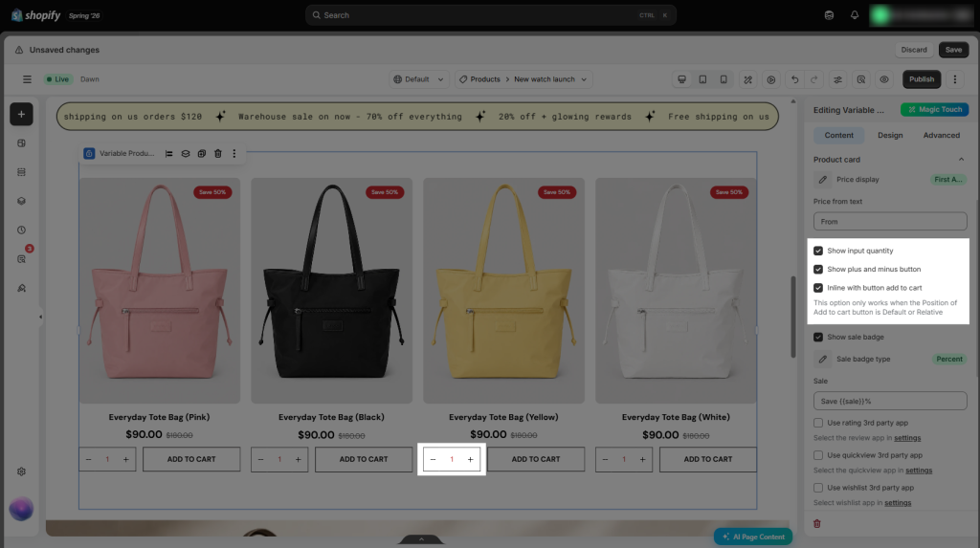Uncheck Show input quantity

coord(818,251)
